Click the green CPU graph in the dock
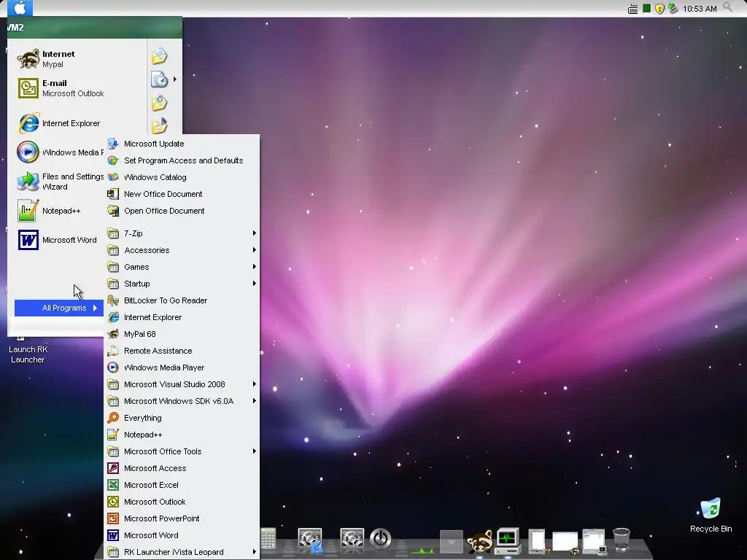747x560 pixels. [x=422, y=550]
